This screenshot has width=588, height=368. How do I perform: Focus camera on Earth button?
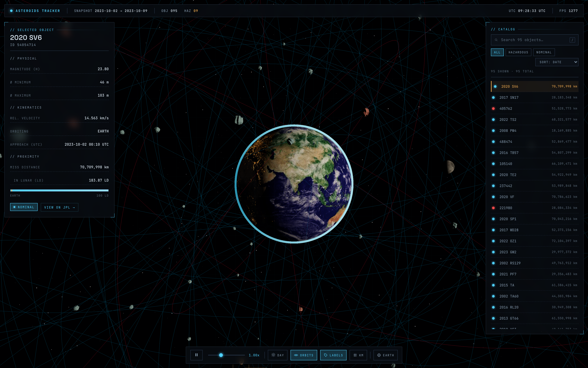[386, 355]
